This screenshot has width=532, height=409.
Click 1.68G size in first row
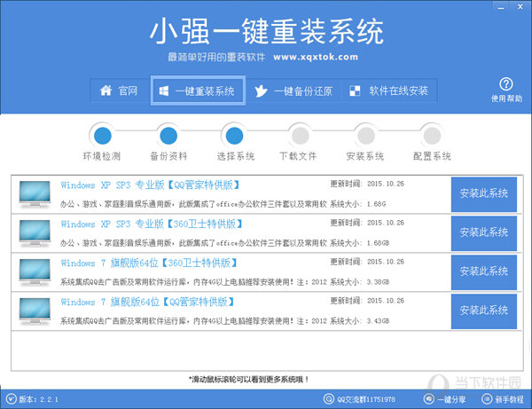pyautogui.click(x=376, y=204)
